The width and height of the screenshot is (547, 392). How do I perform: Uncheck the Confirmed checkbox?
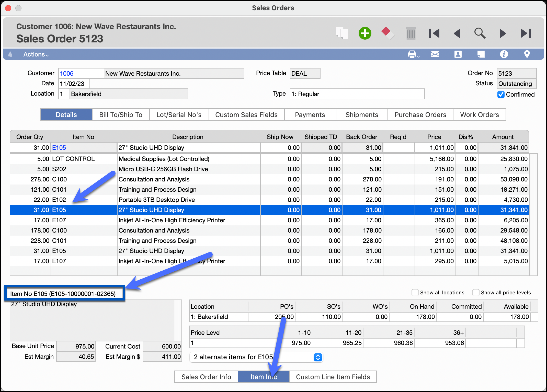point(501,94)
